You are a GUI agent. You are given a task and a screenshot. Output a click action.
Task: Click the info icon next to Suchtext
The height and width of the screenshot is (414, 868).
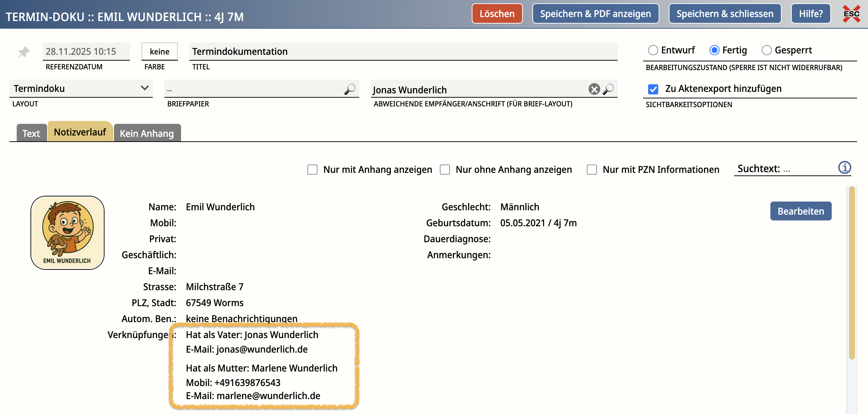tap(844, 168)
